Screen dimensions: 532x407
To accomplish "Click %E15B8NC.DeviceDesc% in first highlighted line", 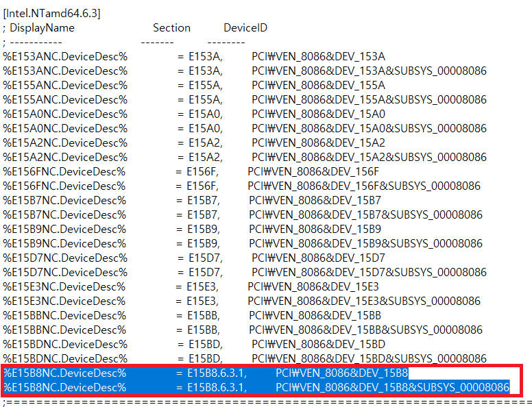I will click(x=65, y=373).
